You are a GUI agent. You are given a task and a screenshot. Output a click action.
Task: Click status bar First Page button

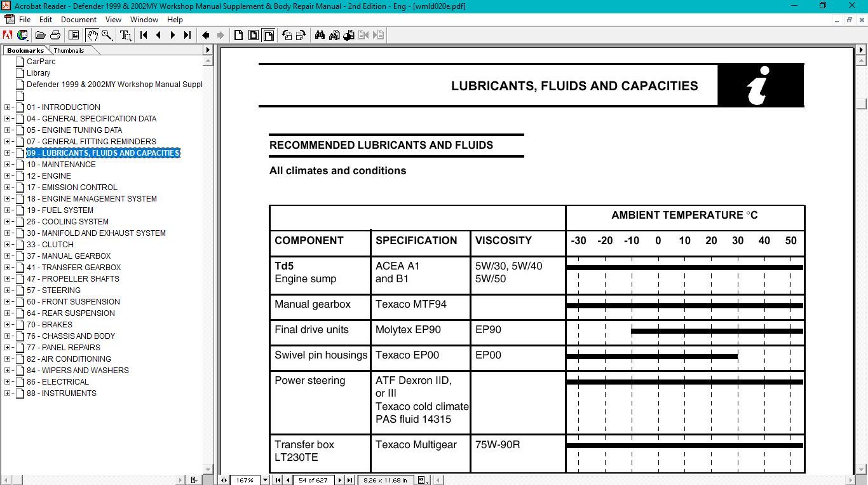point(278,480)
